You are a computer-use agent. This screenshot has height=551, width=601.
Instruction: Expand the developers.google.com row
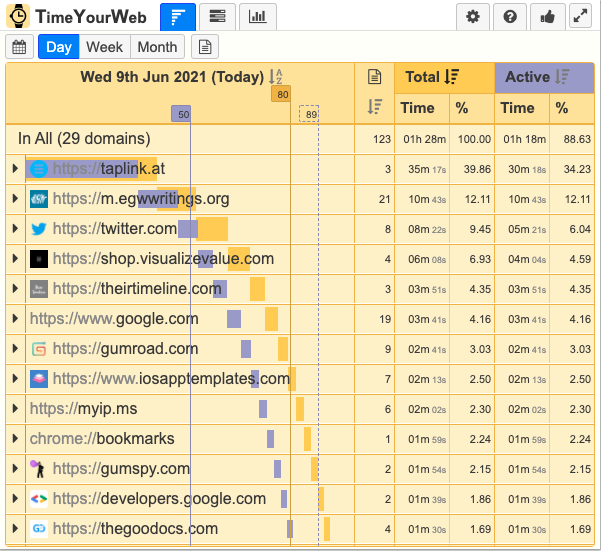15,499
